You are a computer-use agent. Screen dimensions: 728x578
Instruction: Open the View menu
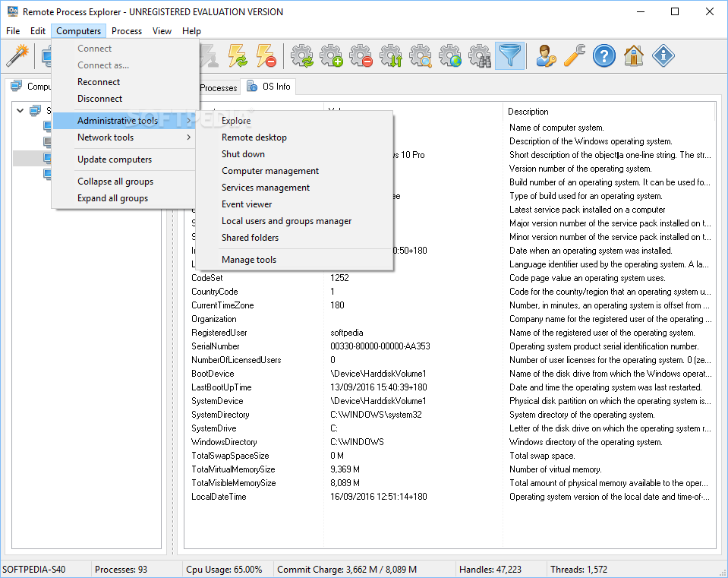(162, 30)
